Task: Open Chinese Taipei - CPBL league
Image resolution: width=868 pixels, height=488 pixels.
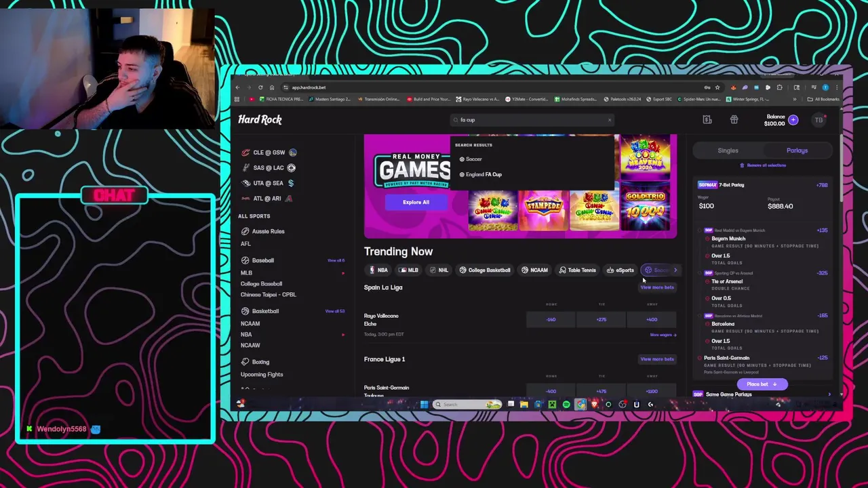Action: [268, 295]
